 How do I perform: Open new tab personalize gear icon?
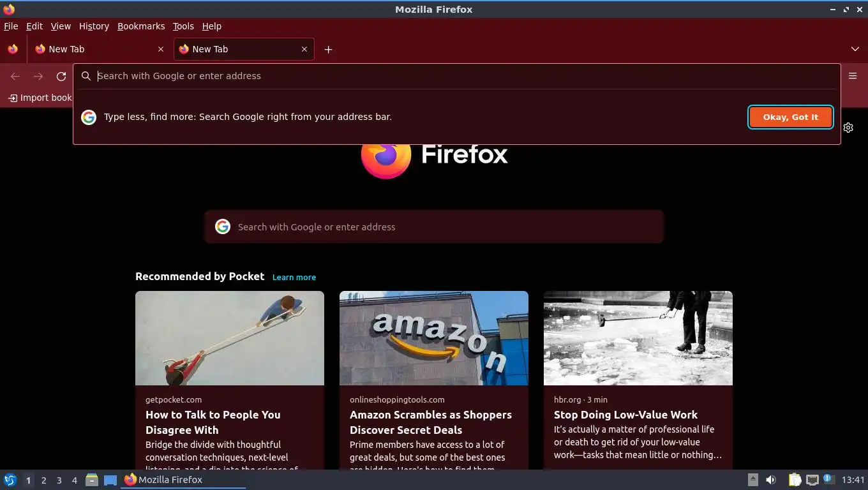click(x=848, y=128)
